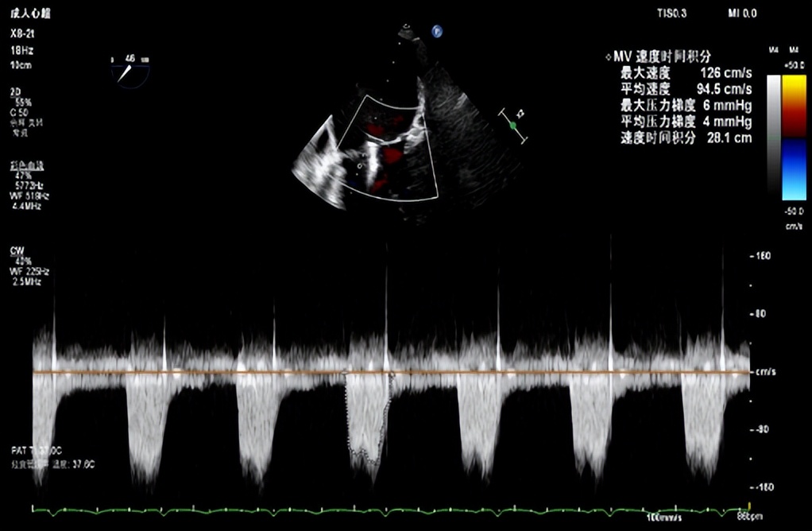812x531 pixels.
Task: Click the color Doppler region-of-interest box
Action: [x=388, y=148]
